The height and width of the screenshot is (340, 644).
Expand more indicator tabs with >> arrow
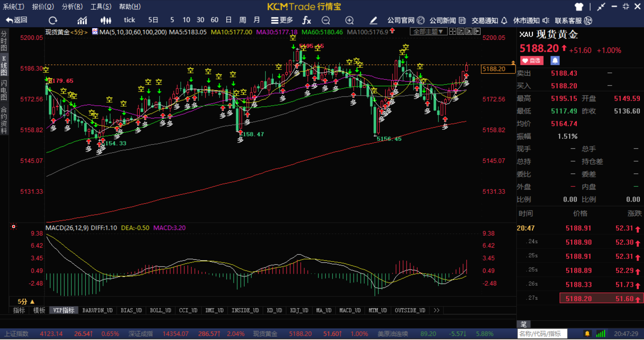pyautogui.click(x=436, y=310)
